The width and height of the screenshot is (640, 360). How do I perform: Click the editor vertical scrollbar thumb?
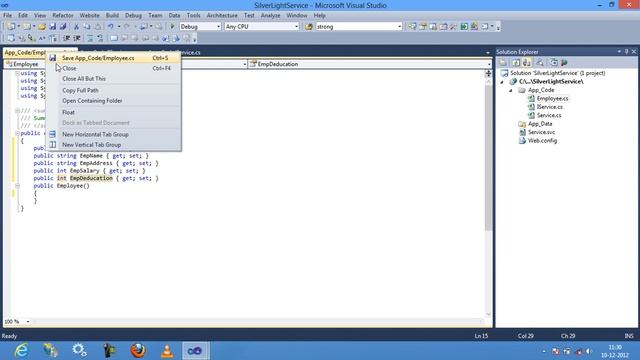click(488, 157)
